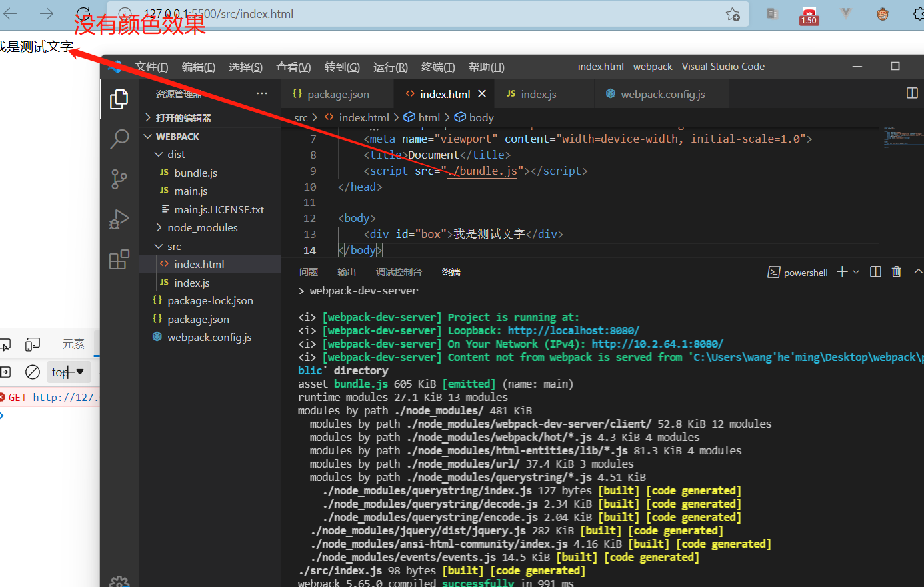Open the Source Control view

[119, 179]
